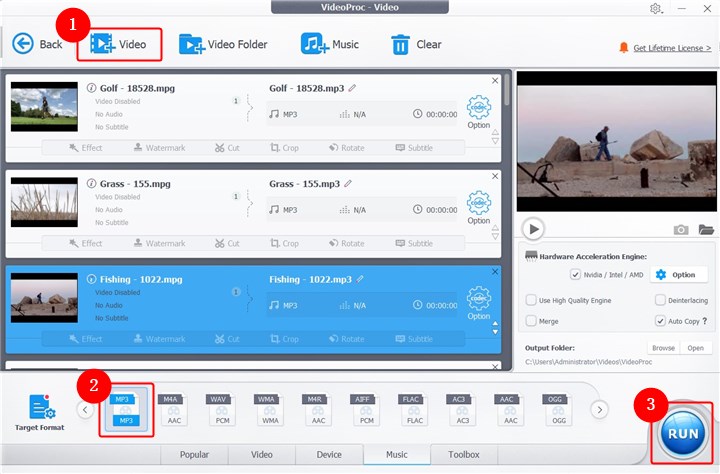The height and width of the screenshot is (474, 720).
Task: Remove the Fishing - 1022.mpg item
Action: tap(495, 272)
